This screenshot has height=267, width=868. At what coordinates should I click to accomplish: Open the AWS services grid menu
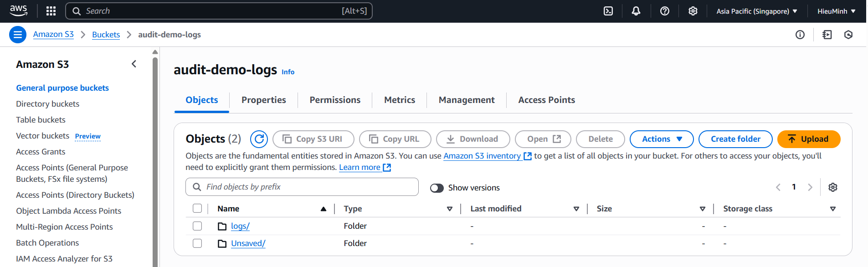tap(51, 11)
